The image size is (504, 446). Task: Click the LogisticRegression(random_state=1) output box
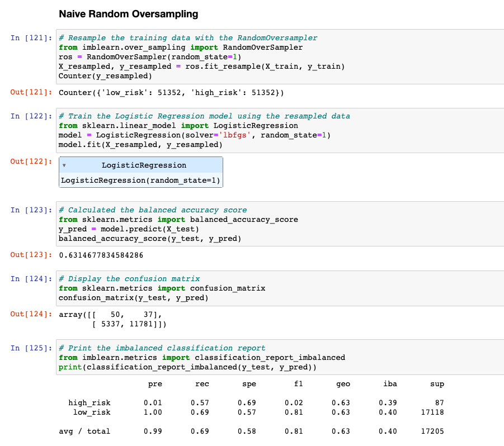[x=140, y=180]
